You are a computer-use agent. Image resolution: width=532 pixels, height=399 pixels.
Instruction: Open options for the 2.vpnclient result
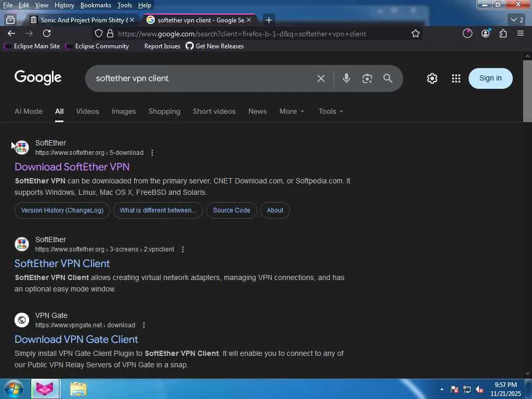click(x=182, y=249)
